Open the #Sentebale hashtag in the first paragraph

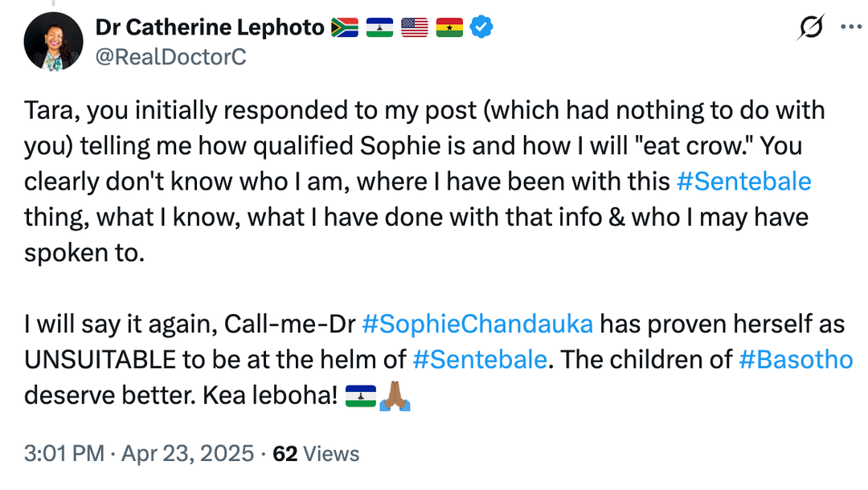(744, 182)
